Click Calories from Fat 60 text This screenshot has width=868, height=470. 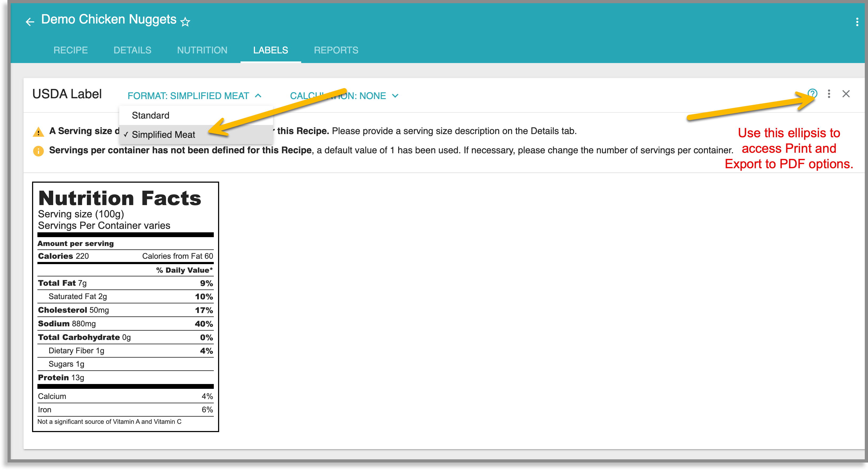coord(177,256)
